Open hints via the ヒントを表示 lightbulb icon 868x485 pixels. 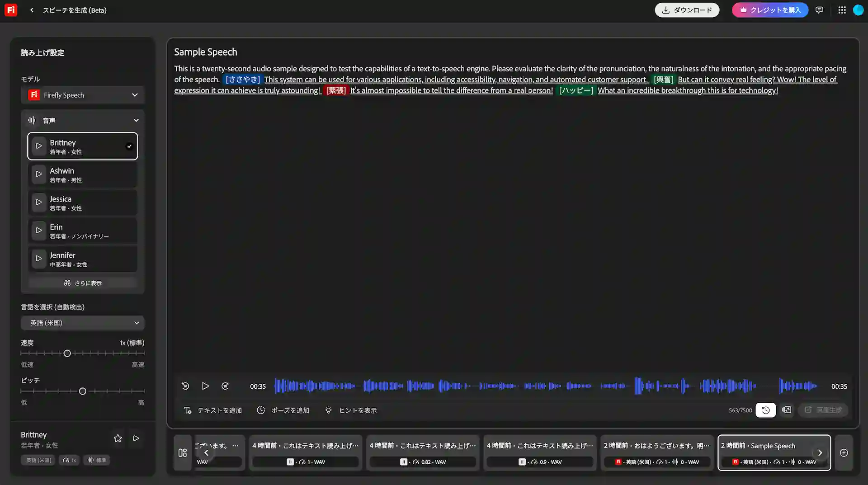(328, 410)
